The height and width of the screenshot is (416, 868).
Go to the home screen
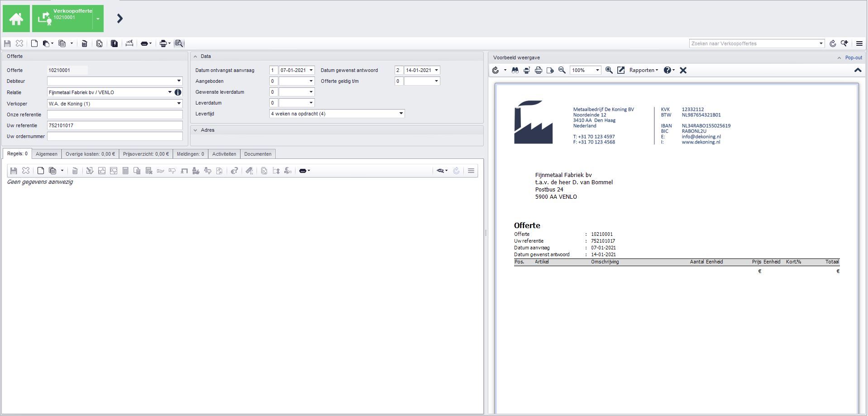(x=16, y=19)
